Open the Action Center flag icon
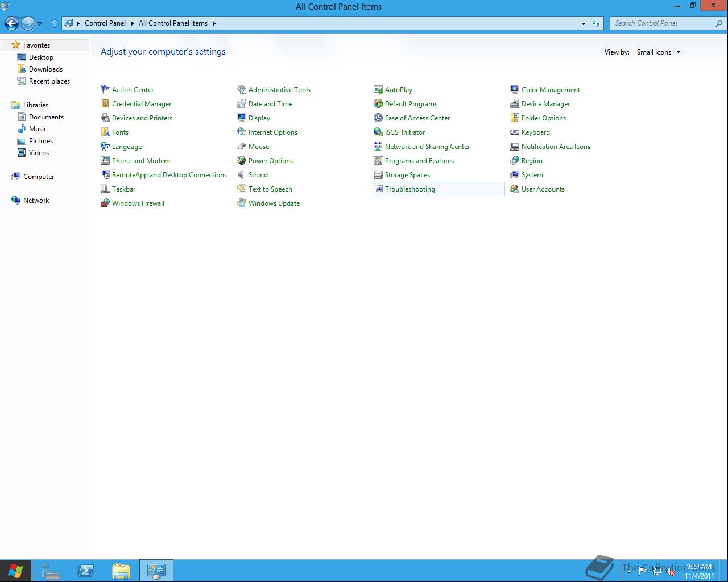This screenshot has height=582, width=728. [x=105, y=89]
